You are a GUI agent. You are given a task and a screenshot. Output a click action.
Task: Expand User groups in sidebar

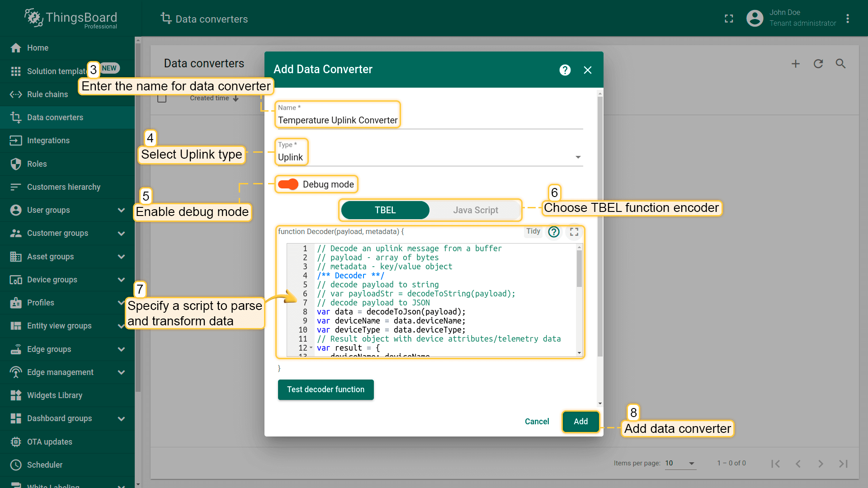[x=121, y=210]
